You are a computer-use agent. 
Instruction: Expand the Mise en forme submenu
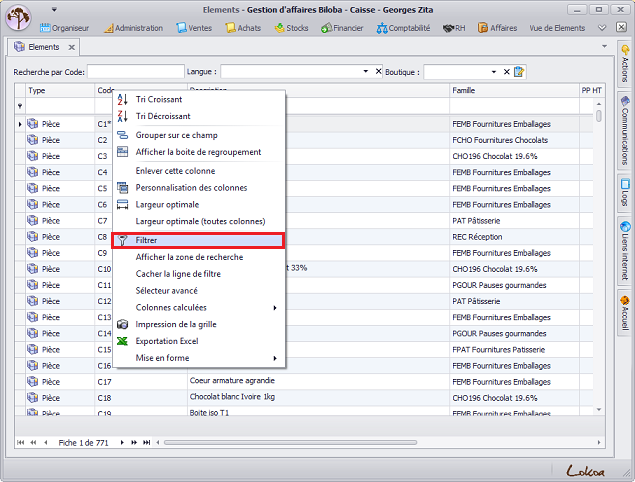(275, 358)
